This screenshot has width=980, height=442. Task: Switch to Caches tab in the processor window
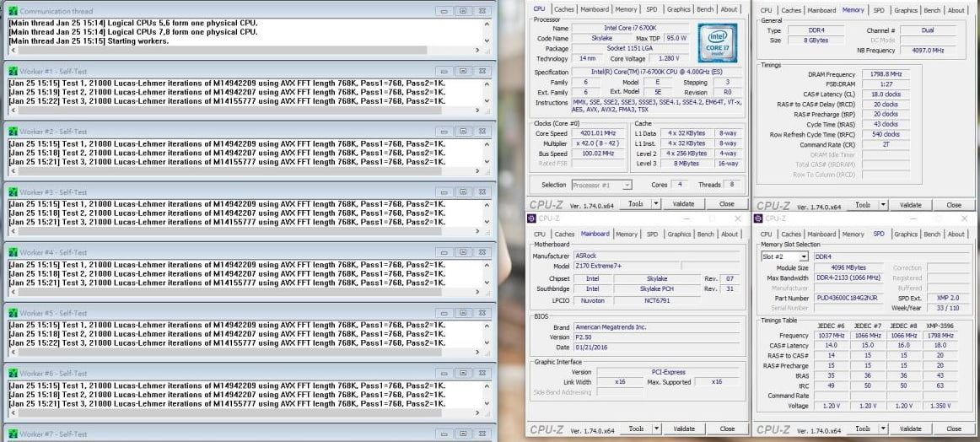[564, 10]
